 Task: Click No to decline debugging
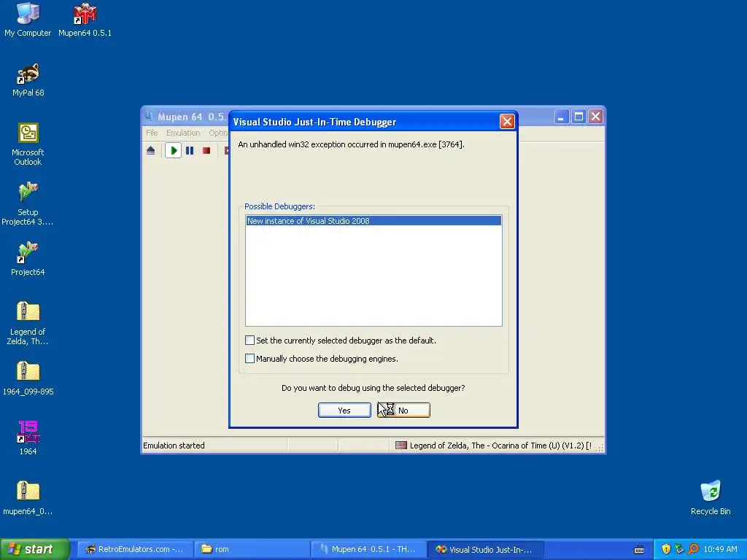403,410
